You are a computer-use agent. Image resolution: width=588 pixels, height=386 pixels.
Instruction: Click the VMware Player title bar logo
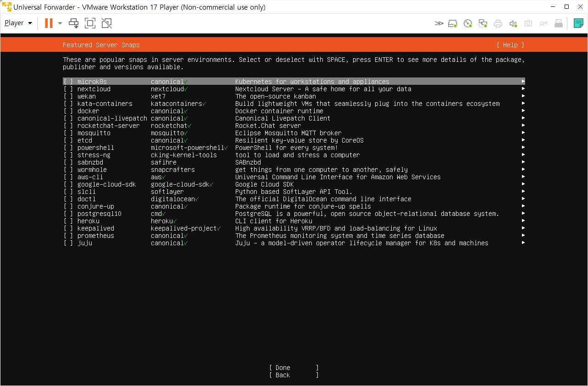tap(7, 7)
